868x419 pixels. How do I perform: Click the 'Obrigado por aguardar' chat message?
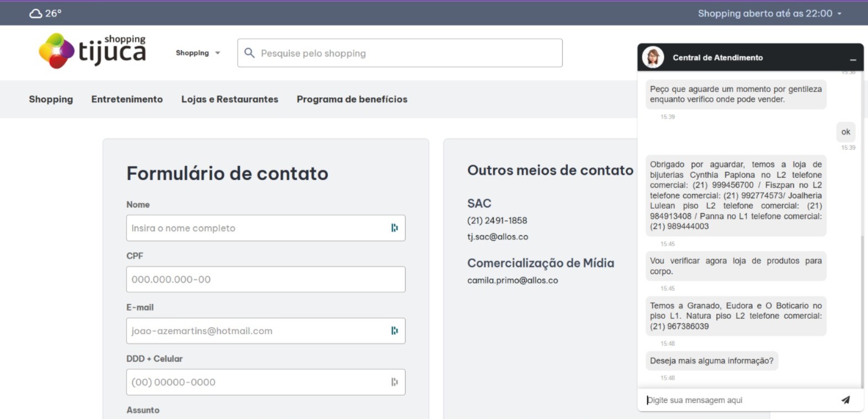point(736,195)
